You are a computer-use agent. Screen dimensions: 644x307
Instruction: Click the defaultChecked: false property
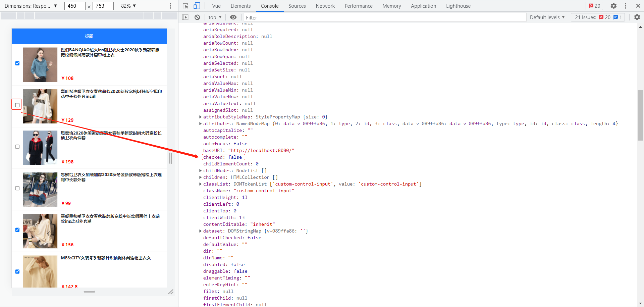232,238
